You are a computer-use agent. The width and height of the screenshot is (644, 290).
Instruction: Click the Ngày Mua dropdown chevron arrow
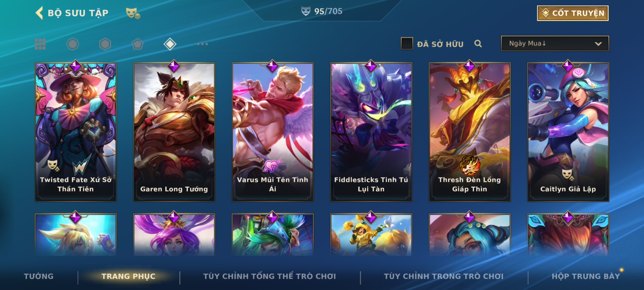tap(598, 44)
